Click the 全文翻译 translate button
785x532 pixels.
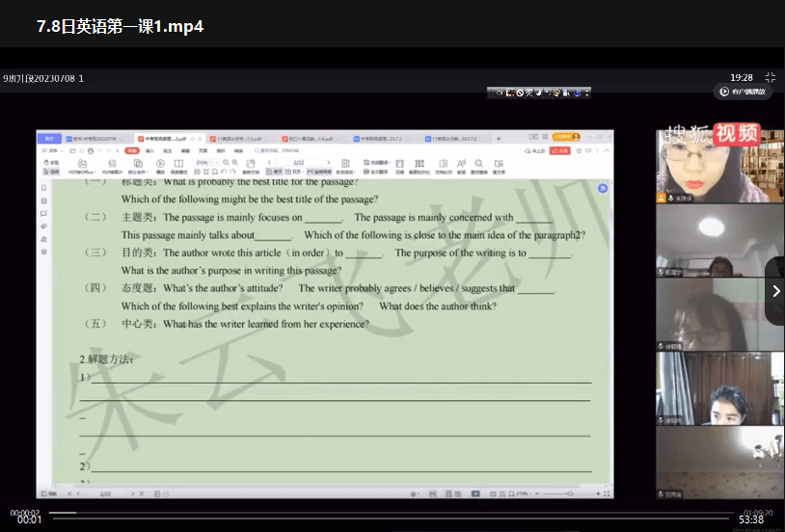click(x=375, y=172)
